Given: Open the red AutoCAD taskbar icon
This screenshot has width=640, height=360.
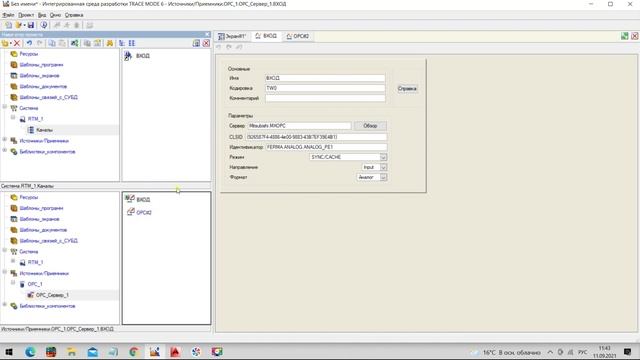Looking at the screenshot, I should point(175,352).
